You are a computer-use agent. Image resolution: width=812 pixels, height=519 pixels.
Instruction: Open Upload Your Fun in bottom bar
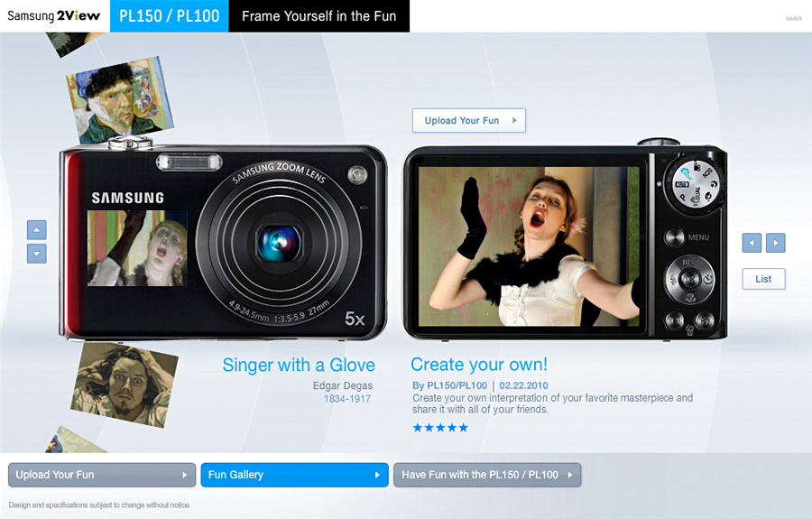coord(102,475)
